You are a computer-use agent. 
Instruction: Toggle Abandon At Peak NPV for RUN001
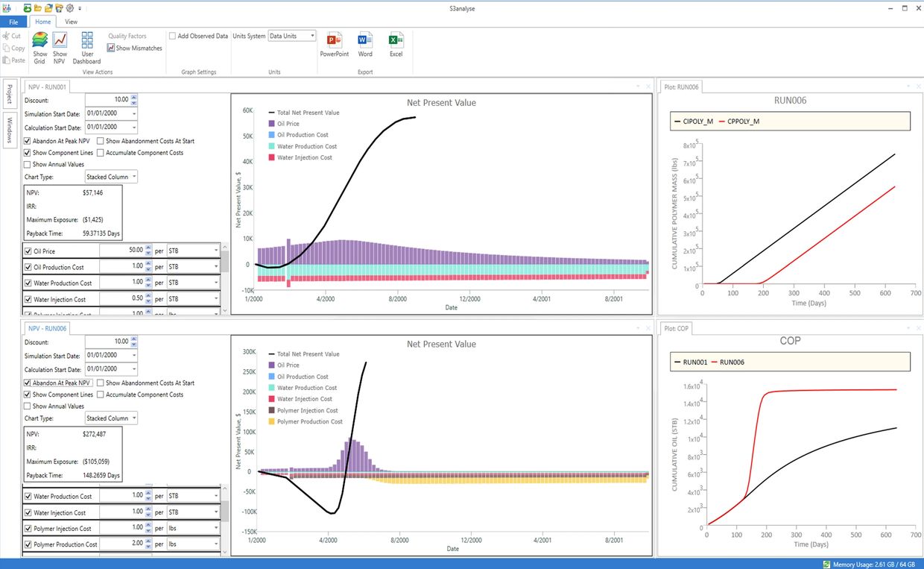click(28, 141)
